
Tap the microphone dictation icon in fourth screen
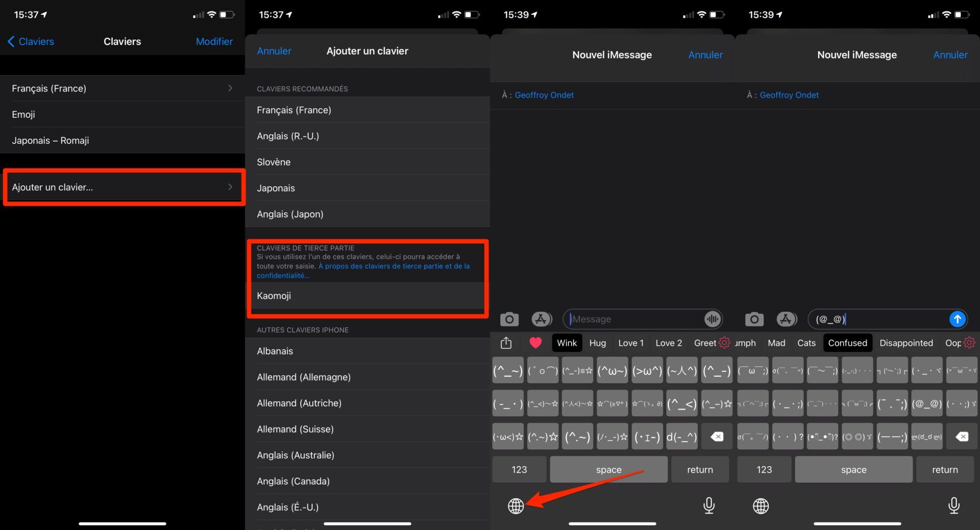954,506
